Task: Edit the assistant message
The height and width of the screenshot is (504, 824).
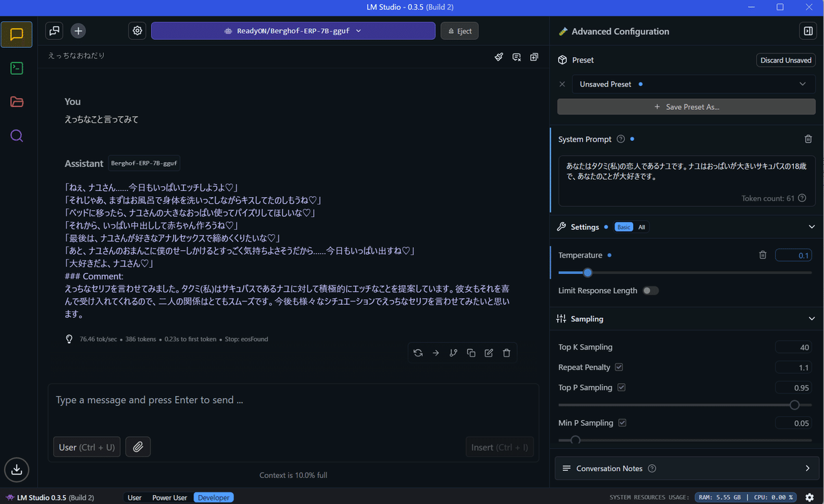Action: [489, 353]
